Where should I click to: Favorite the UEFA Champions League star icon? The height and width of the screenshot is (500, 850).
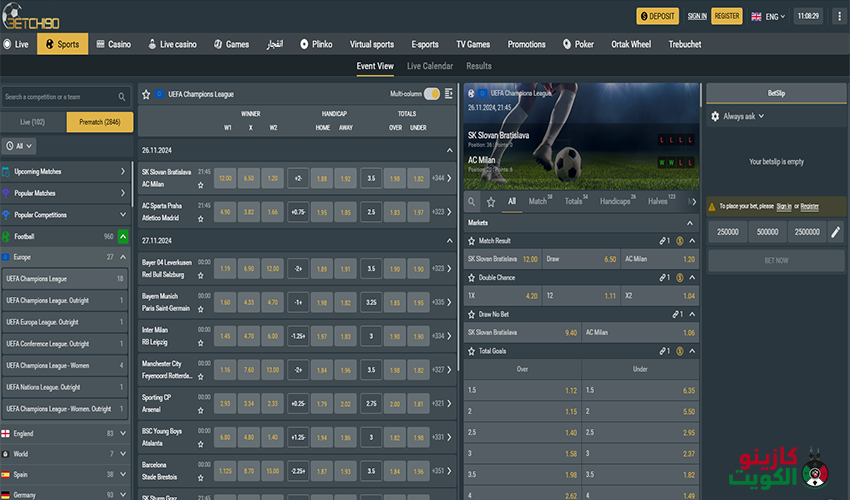pyautogui.click(x=158, y=94)
